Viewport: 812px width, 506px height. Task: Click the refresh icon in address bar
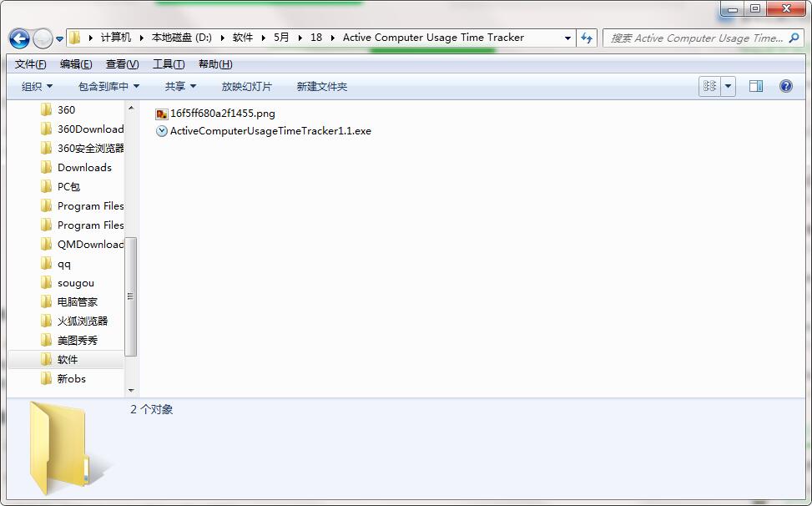click(587, 38)
